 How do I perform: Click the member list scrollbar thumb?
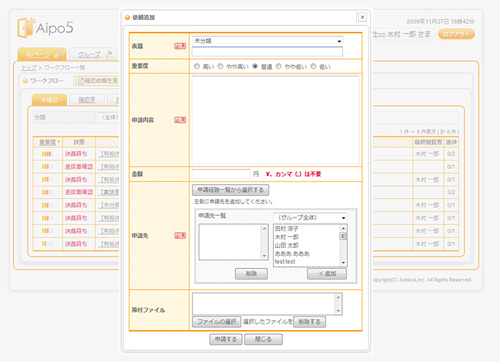pyautogui.click(x=343, y=236)
